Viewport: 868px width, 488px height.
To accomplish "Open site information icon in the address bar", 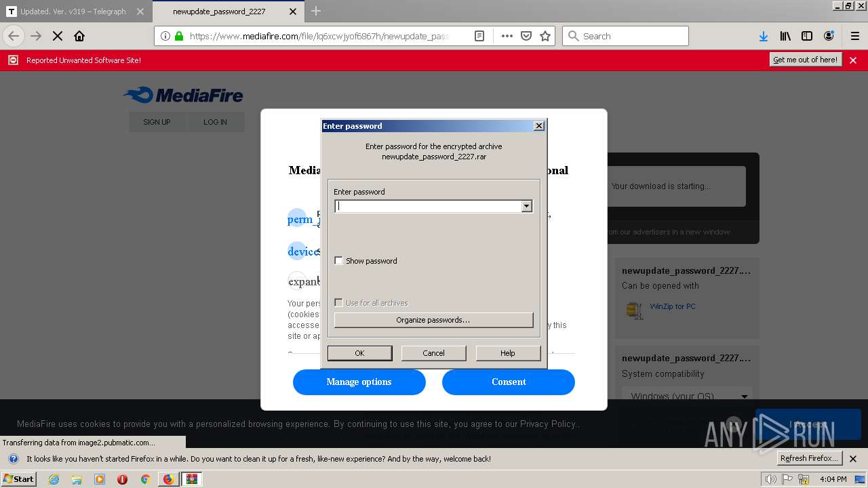I will tap(165, 36).
